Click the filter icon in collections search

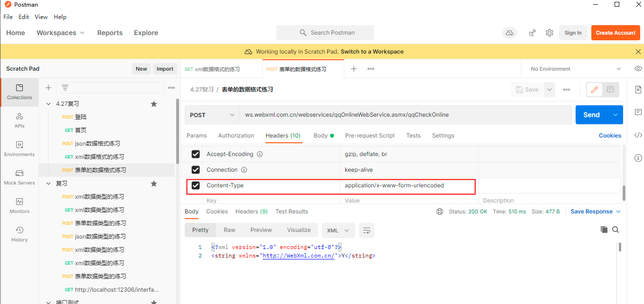click(65, 88)
